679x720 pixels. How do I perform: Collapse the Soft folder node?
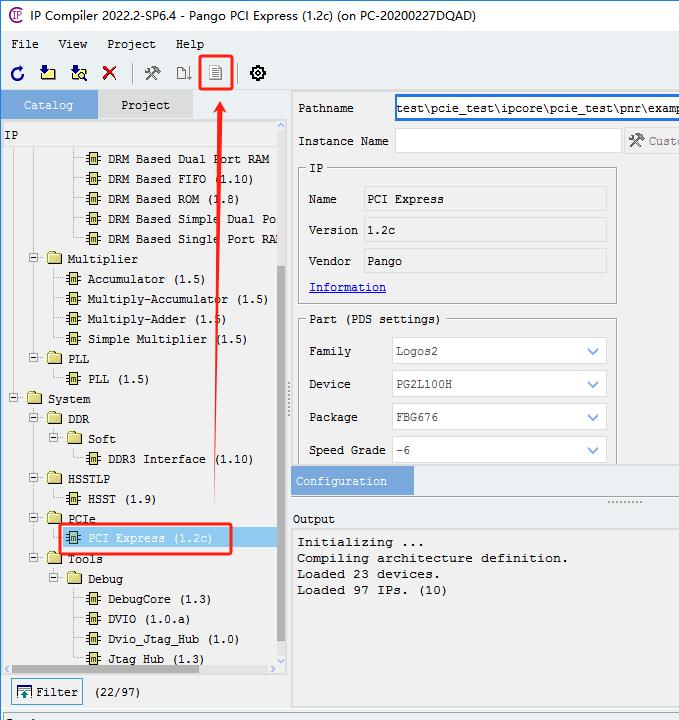point(54,438)
